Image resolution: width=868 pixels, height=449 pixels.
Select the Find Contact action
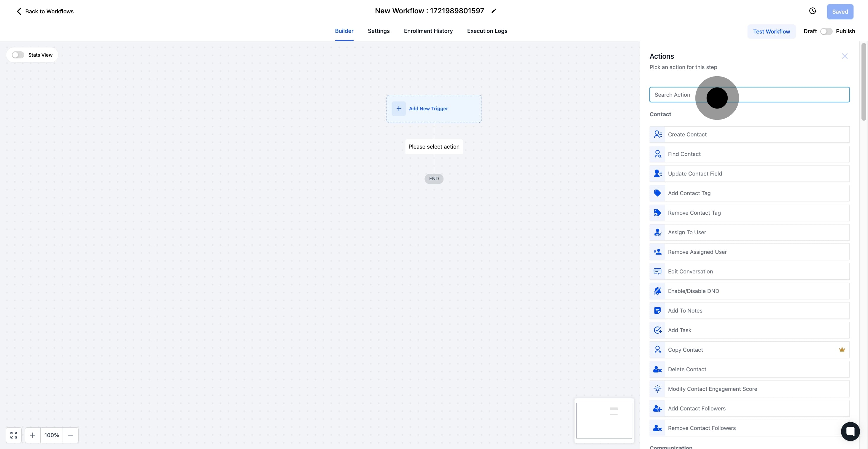(749, 154)
